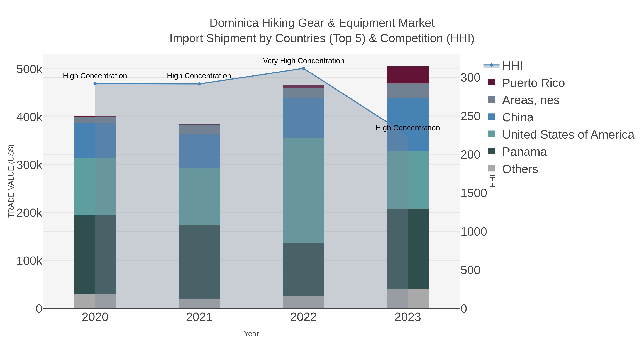This screenshot has width=644, height=362.
Task: Click the 400k left axis tick
Action: tap(29, 117)
